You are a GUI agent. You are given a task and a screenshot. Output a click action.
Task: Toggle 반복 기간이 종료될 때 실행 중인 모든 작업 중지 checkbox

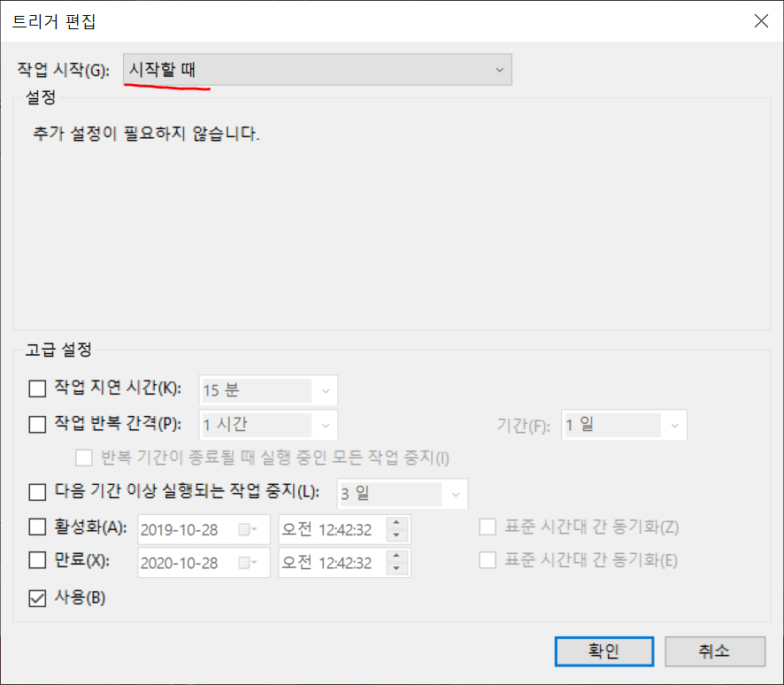coord(83,458)
